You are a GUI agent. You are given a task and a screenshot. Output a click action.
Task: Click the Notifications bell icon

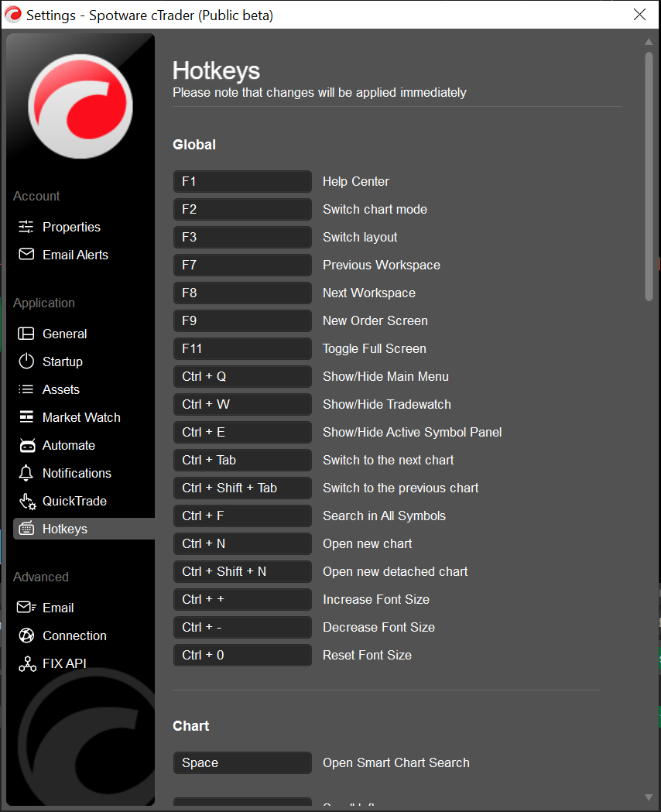26,473
